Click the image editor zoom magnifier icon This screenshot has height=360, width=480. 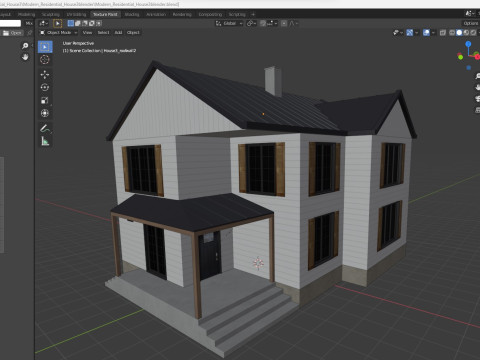click(25, 46)
